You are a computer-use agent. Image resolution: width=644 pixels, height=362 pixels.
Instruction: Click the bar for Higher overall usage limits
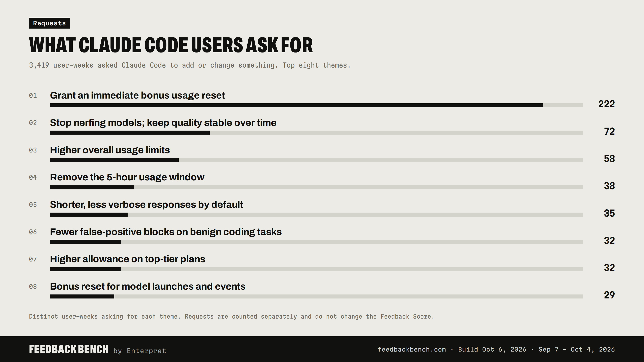click(316, 160)
